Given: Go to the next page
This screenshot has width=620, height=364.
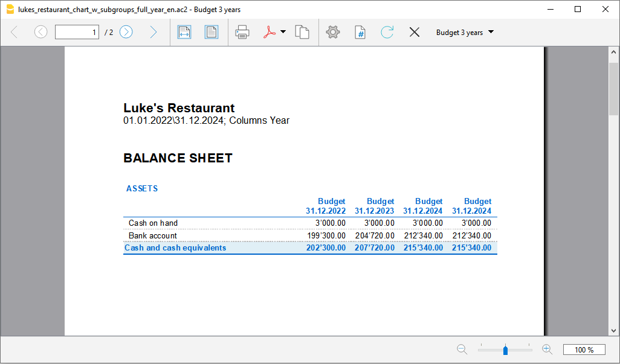Looking at the screenshot, I should pos(126,32).
